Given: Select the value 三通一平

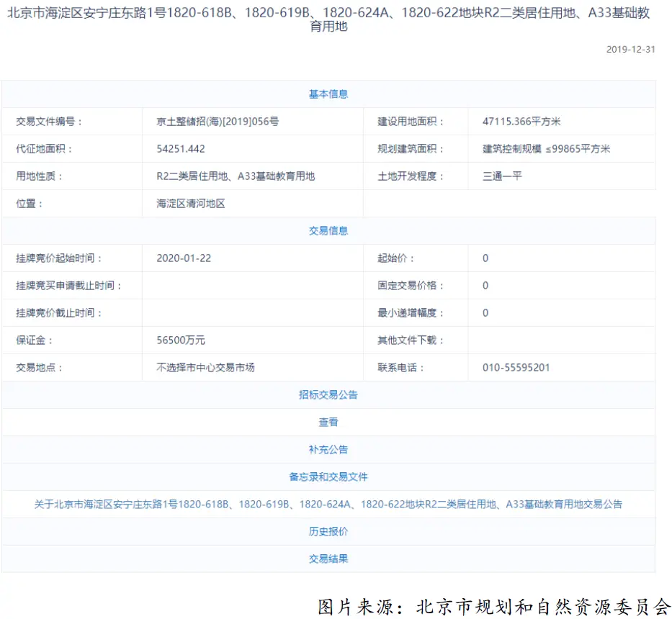Looking at the screenshot, I should point(502,176).
